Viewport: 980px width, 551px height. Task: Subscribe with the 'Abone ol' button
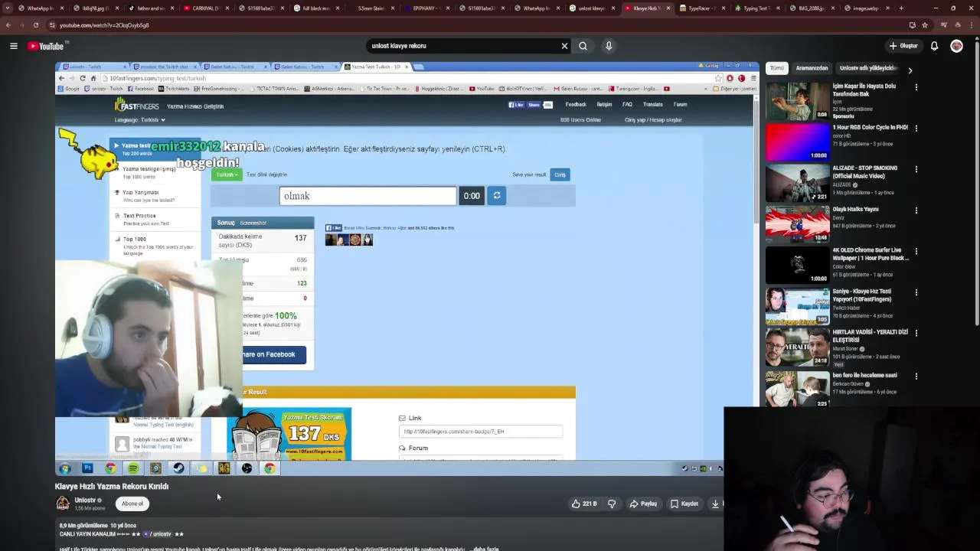[132, 504]
